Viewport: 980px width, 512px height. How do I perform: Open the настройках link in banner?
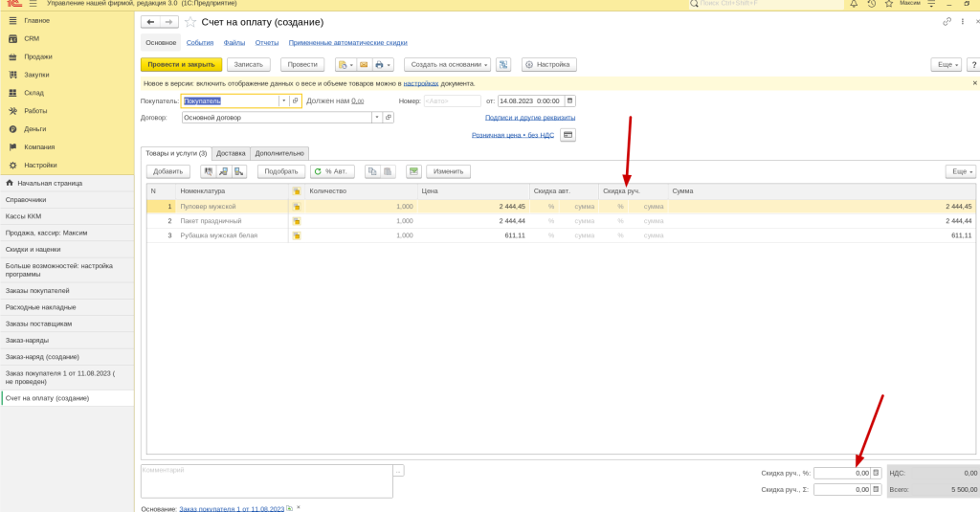tap(421, 83)
